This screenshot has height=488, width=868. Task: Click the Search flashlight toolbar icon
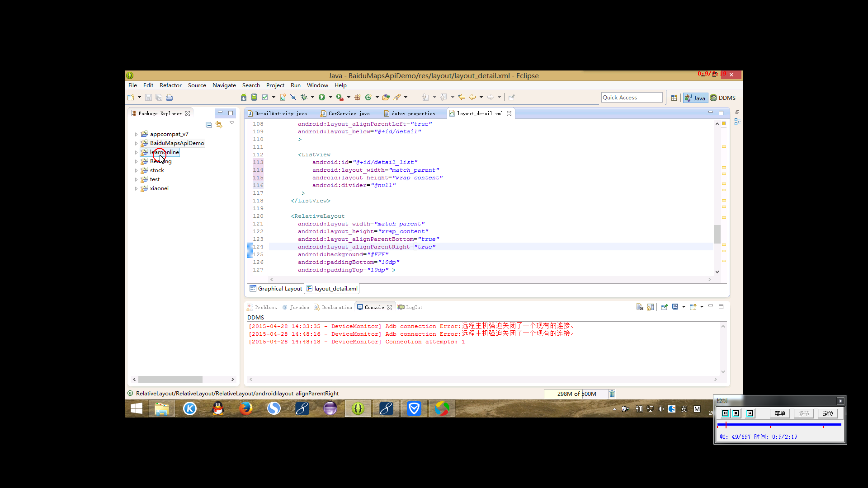pyautogui.click(x=397, y=97)
